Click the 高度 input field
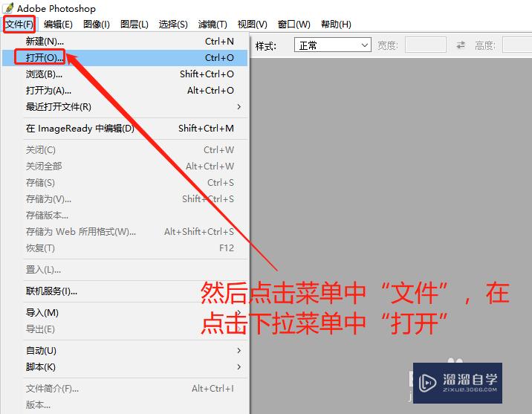This screenshot has height=414, width=532. click(x=517, y=45)
